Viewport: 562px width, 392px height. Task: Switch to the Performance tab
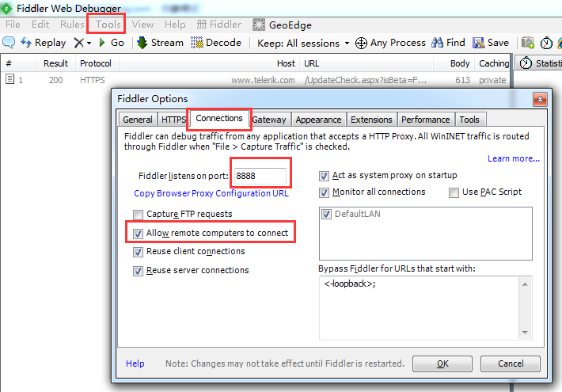[425, 120]
